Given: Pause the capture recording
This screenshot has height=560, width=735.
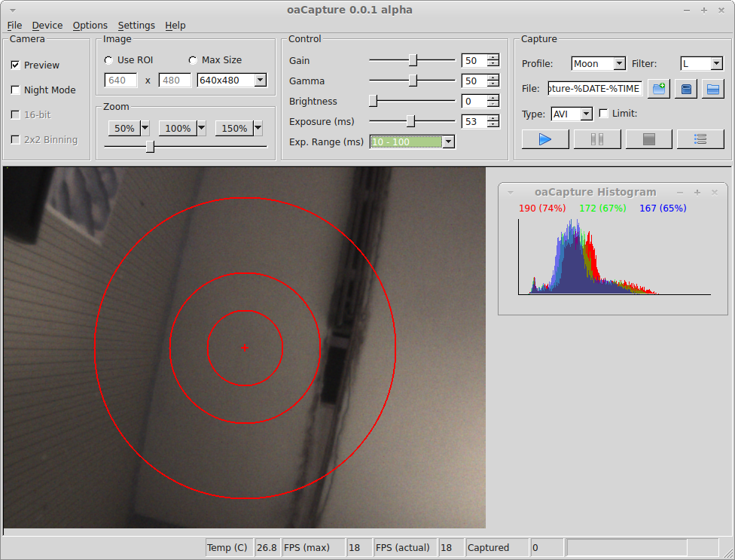Looking at the screenshot, I should (596, 139).
